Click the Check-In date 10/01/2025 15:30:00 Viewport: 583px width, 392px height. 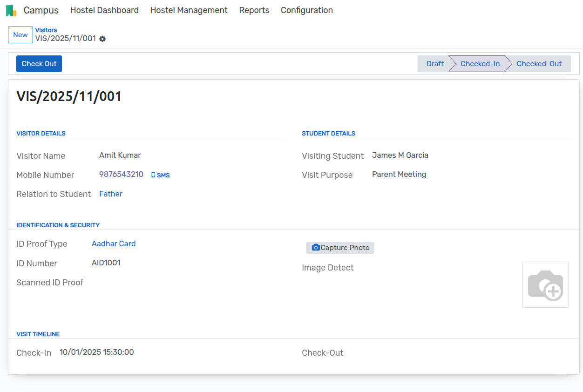click(96, 352)
